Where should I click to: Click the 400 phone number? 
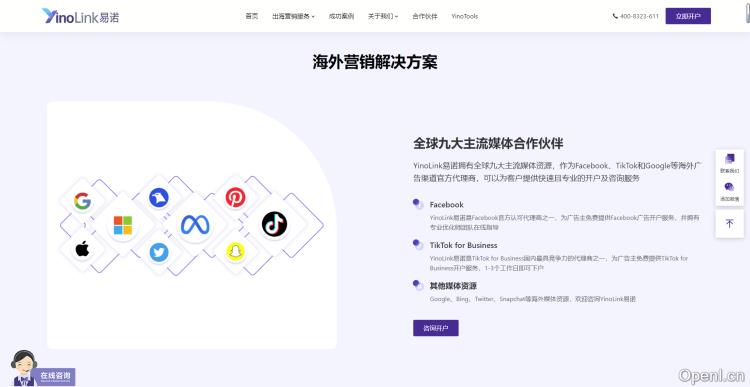click(x=636, y=16)
